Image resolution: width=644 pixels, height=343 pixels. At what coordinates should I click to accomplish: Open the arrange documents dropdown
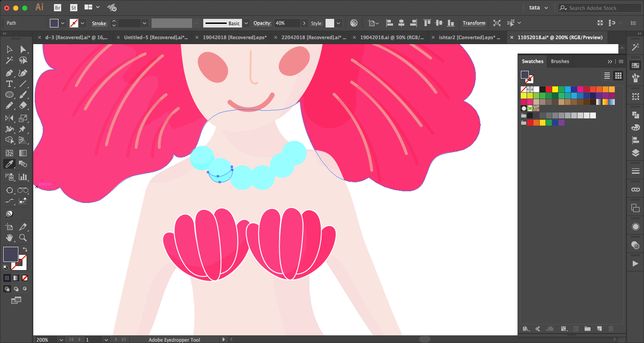pyautogui.click(x=92, y=8)
